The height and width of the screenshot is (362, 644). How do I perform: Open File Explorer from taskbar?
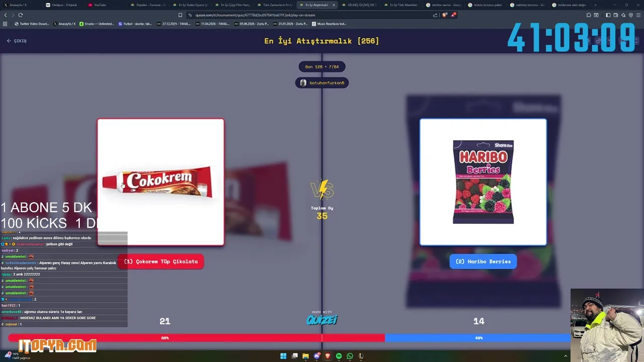tap(305, 356)
